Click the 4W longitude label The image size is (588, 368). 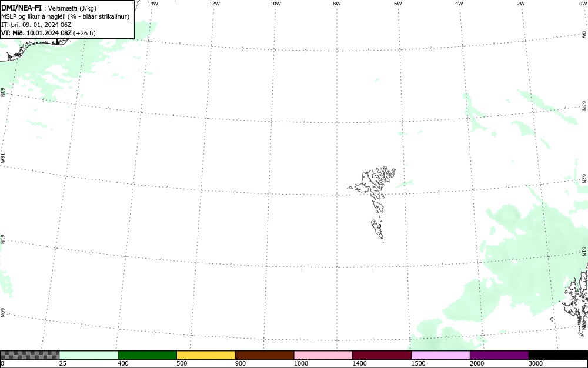tap(459, 4)
